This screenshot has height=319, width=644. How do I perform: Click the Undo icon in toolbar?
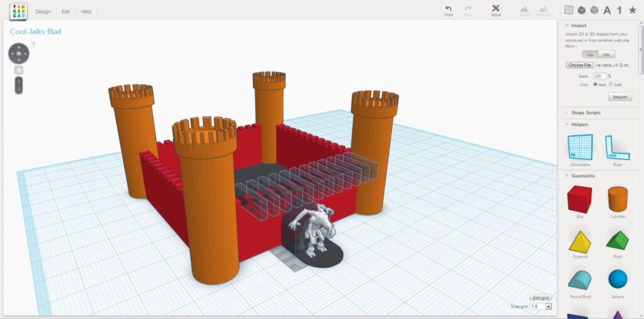tap(448, 9)
